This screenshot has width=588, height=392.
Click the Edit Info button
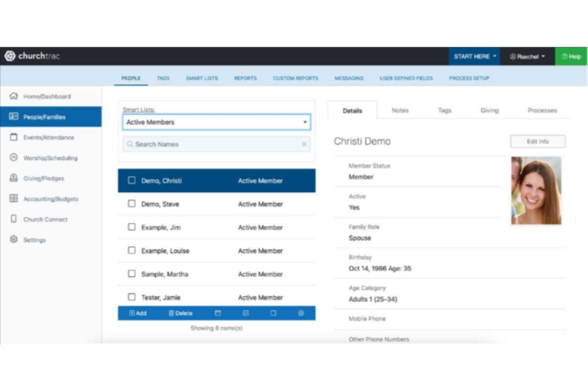[x=538, y=141]
